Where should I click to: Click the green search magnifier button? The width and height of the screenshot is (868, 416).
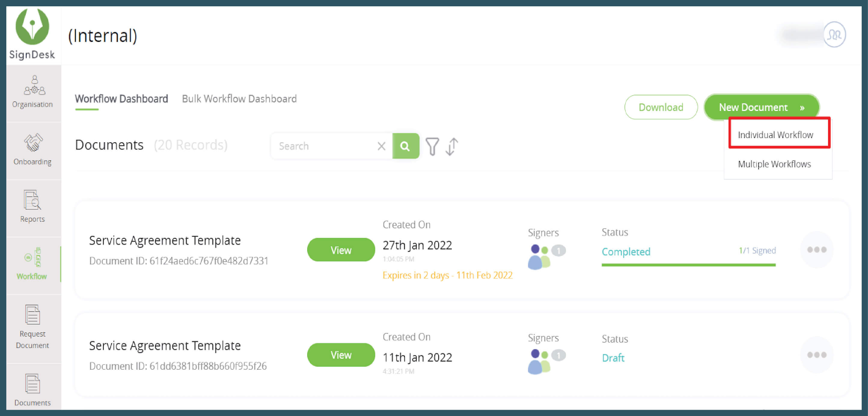pos(405,146)
